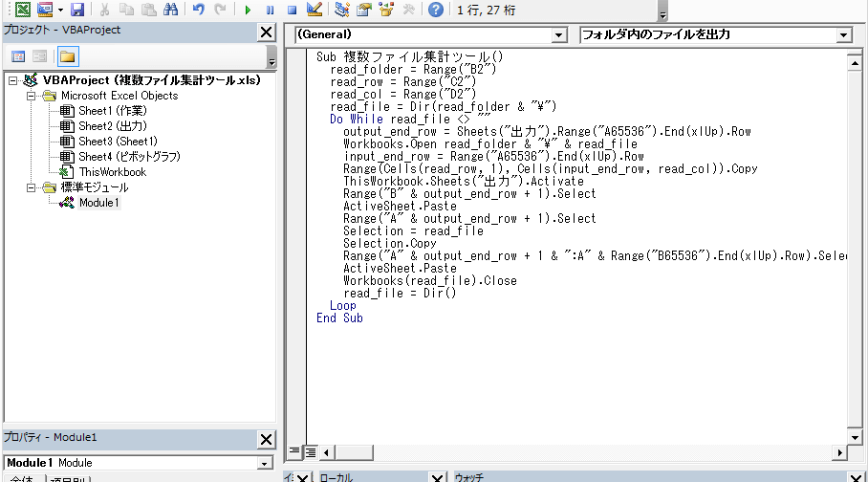Click code vertical scrollbar down arrow
Screen dimensions: 868x482
(x=855, y=437)
